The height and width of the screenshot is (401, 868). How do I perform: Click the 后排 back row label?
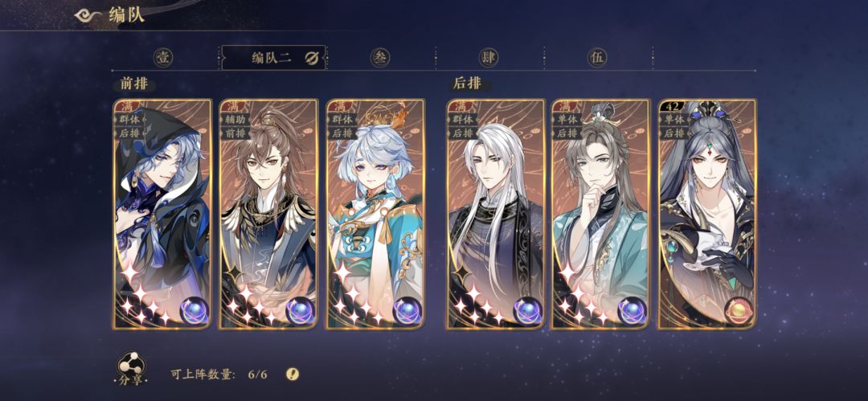click(468, 84)
